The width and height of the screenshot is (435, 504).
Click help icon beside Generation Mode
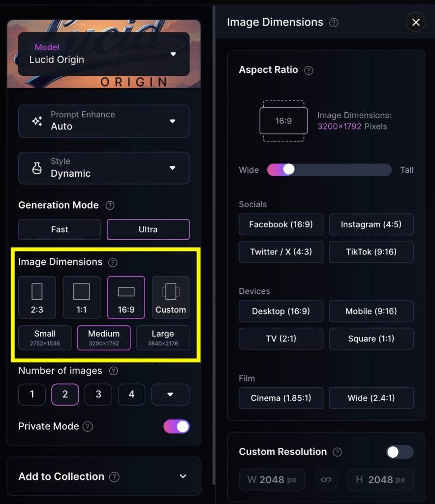click(x=110, y=205)
